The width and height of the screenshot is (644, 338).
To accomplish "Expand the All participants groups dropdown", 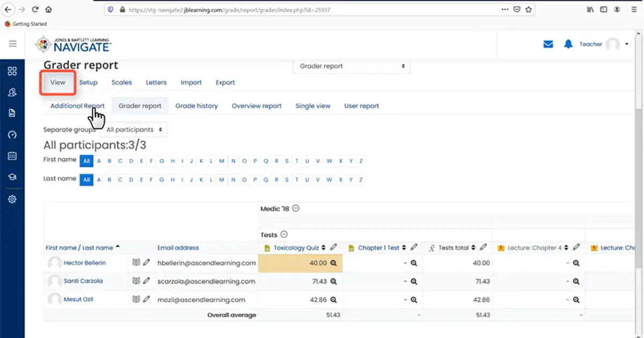I will [134, 130].
